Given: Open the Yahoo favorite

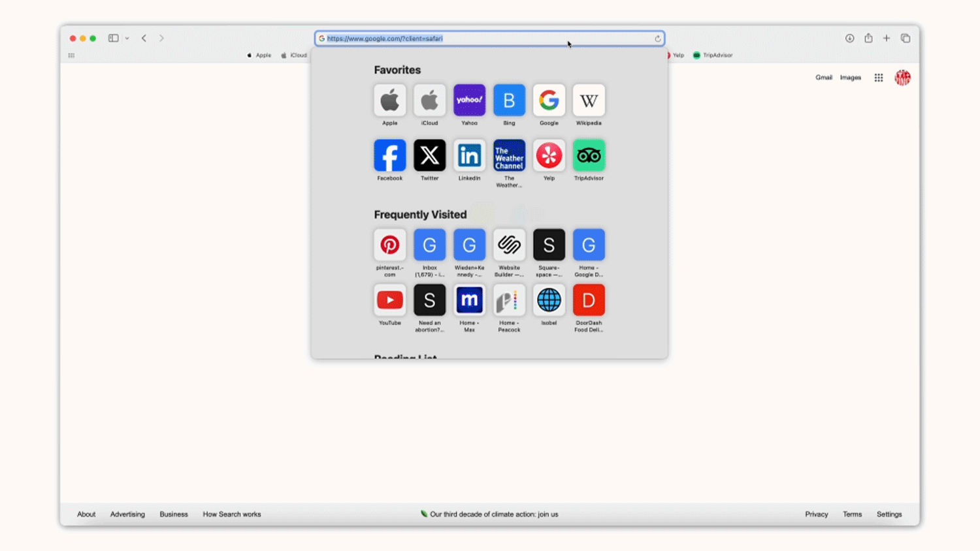Looking at the screenshot, I should [470, 101].
